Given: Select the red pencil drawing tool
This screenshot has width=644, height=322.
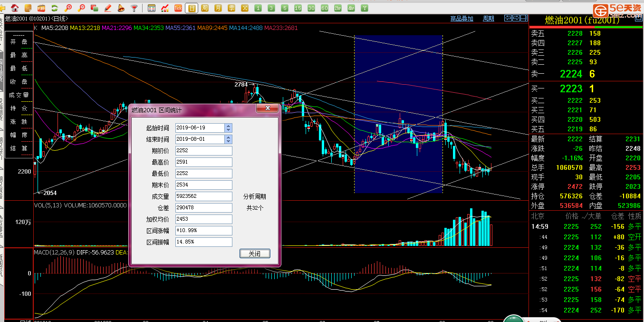Looking at the screenshot, I should (x=108, y=8).
